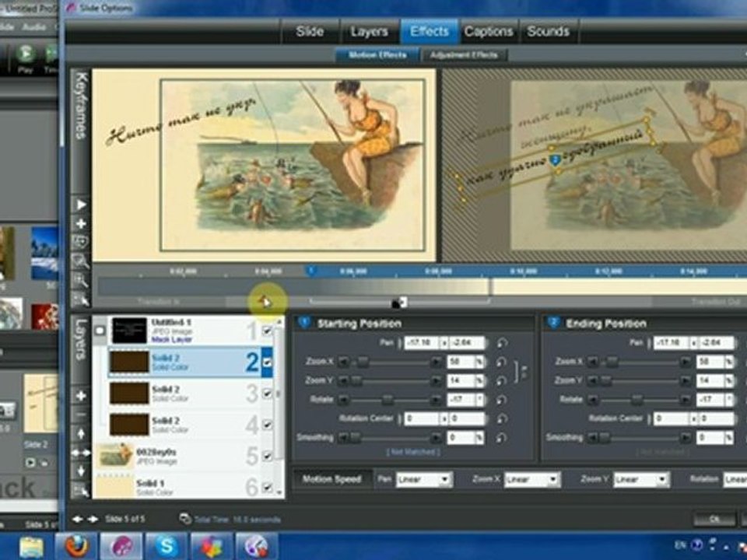
Task: Click the Play button in main window toolbar
Action: click(25, 58)
